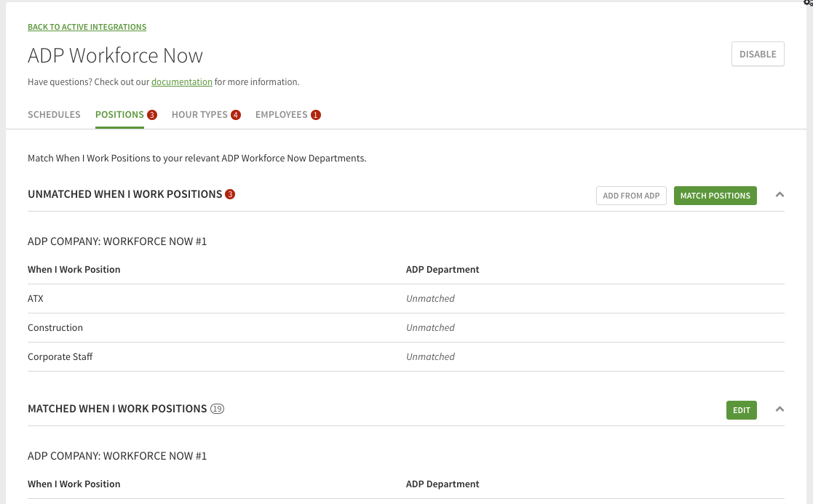This screenshot has height=504, width=813.
Task: Open the EMPLOYEES tab
Action: (x=283, y=114)
